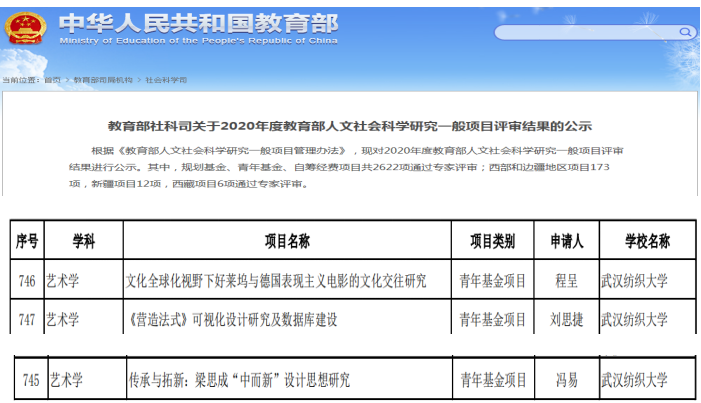701x403 pixels.
Task: Click applicant name 程呈
Action: [566, 281]
